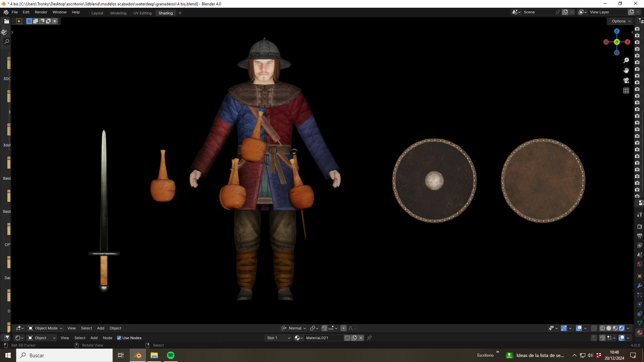Open the Node menu in shader editor
Image resolution: width=644 pixels, height=362 pixels.
click(107, 338)
